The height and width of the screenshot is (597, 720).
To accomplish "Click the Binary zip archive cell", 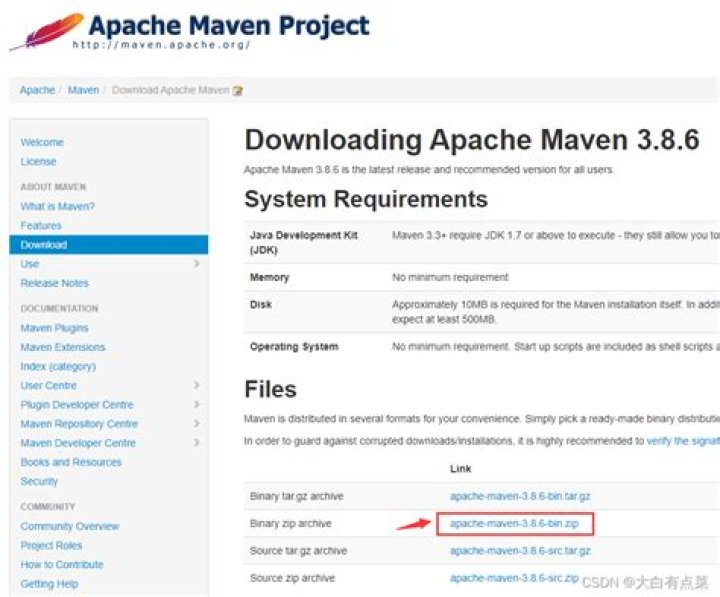I will [x=291, y=524].
